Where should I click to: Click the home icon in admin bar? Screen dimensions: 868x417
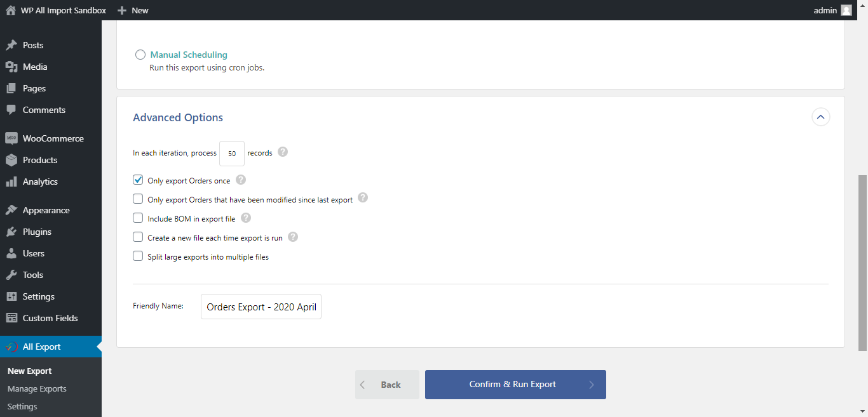11,10
